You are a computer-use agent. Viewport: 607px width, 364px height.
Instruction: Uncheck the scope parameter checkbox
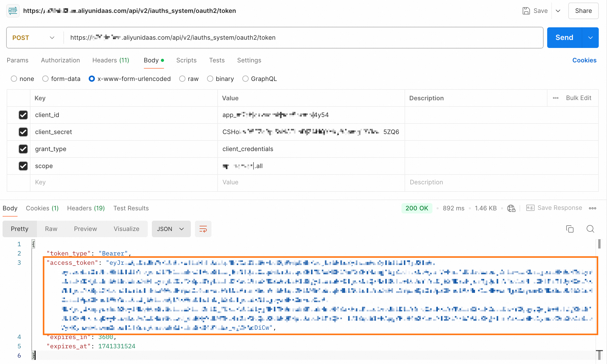23,166
